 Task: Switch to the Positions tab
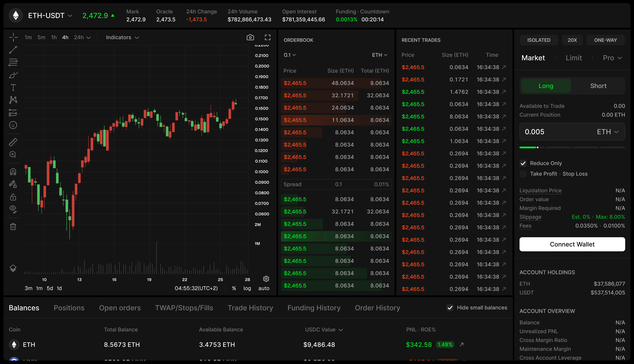69,308
